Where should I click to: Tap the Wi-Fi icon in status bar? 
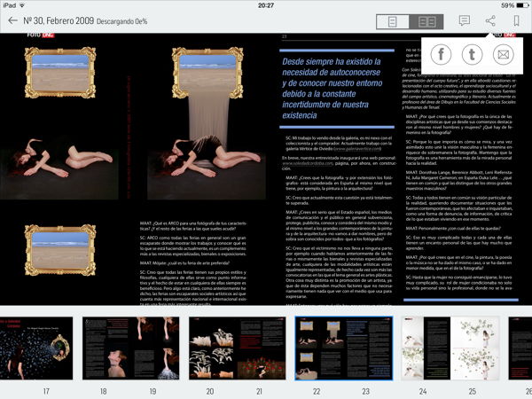coord(22,5)
